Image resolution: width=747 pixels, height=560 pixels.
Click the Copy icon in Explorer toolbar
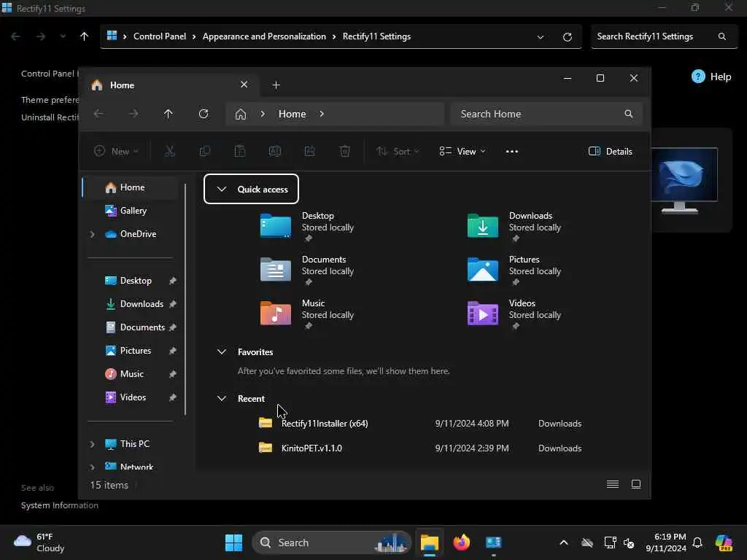205,152
